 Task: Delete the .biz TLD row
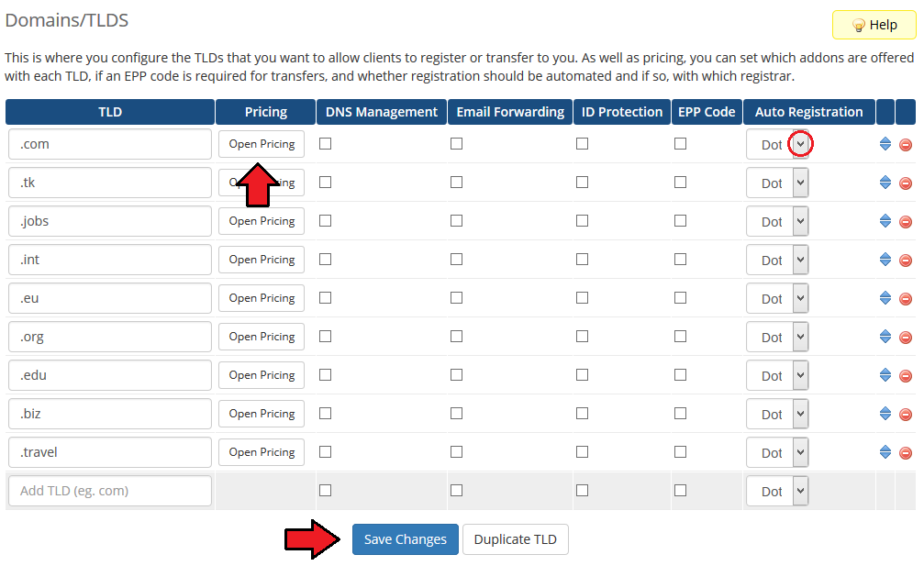[906, 415]
